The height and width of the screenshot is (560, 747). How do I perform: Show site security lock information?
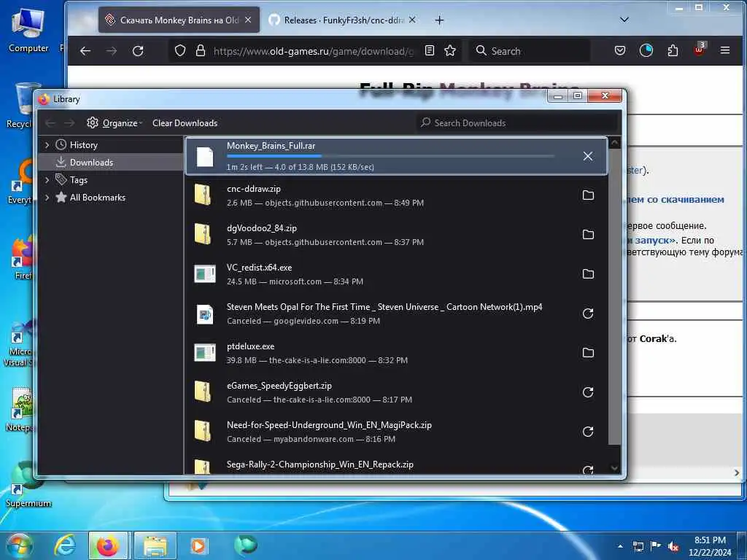click(x=201, y=50)
